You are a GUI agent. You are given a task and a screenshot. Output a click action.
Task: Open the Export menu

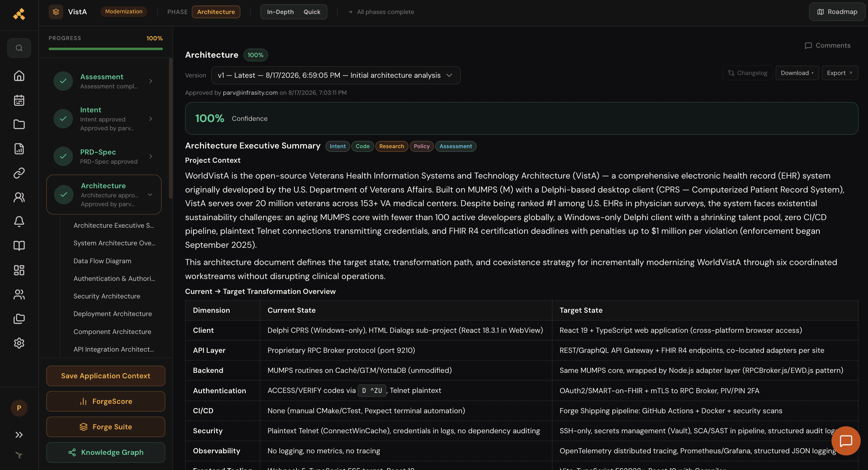[840, 73]
